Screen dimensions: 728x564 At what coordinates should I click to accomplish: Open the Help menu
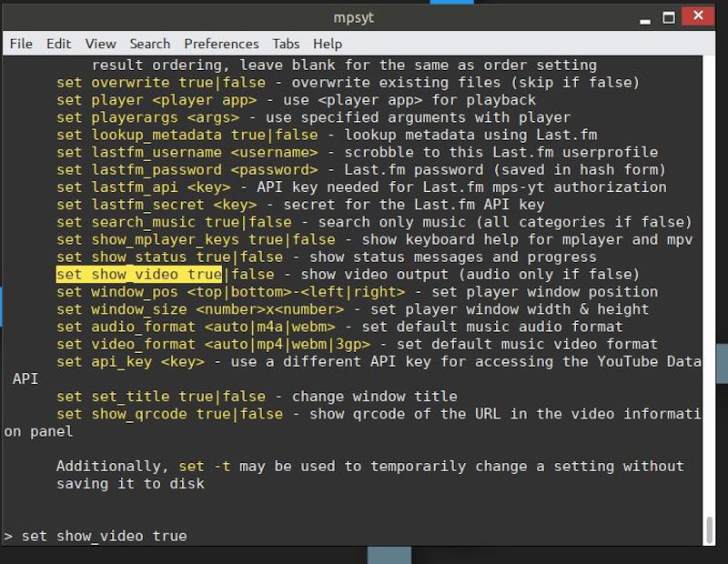coord(327,44)
